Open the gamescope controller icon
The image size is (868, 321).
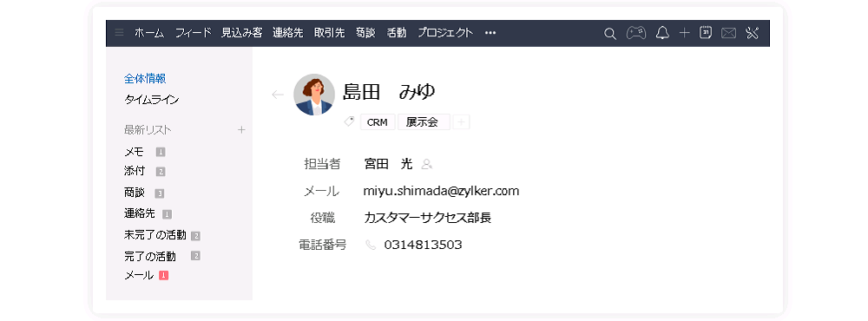pyautogui.click(x=636, y=33)
